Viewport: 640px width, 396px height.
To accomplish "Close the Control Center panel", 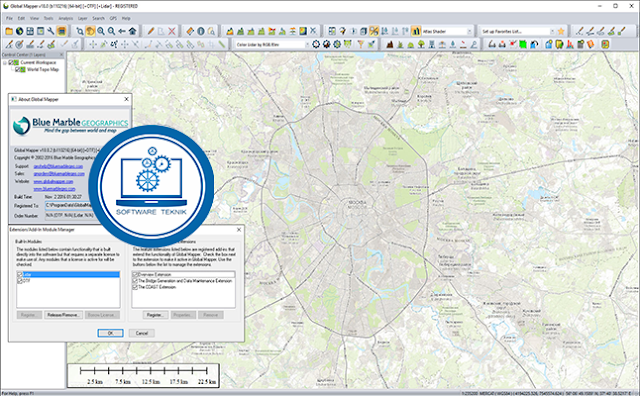I will pyautogui.click(x=62, y=55).
